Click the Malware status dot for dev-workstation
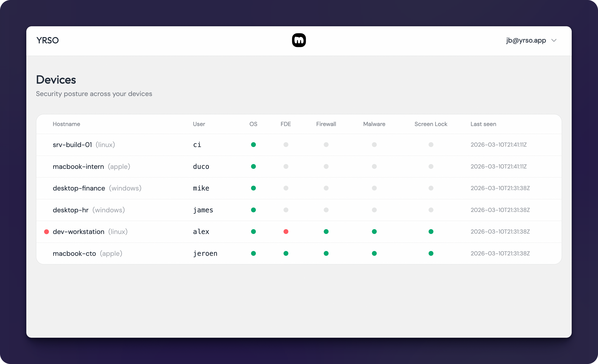 coord(374,232)
